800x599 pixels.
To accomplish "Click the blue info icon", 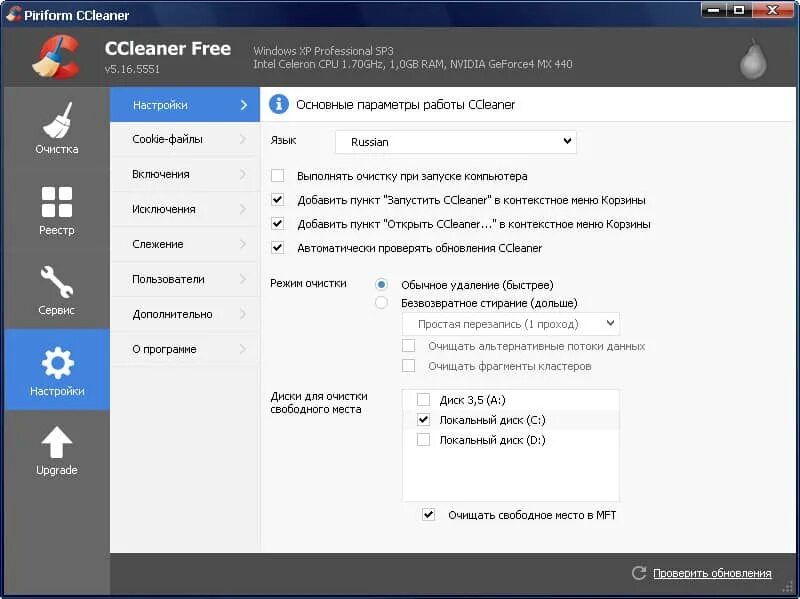I will [x=279, y=104].
